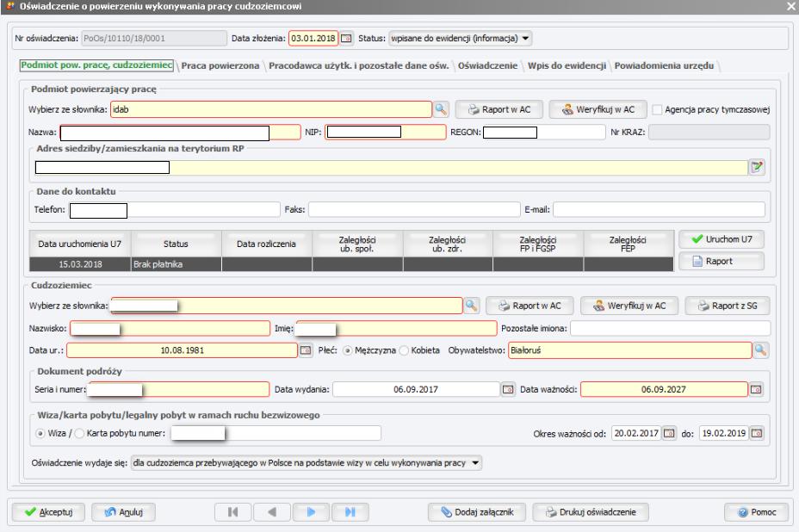Screen dimensions: 799x532
Task: Click the Obywatelstwo field showing Białoruś
Action: (x=630, y=350)
